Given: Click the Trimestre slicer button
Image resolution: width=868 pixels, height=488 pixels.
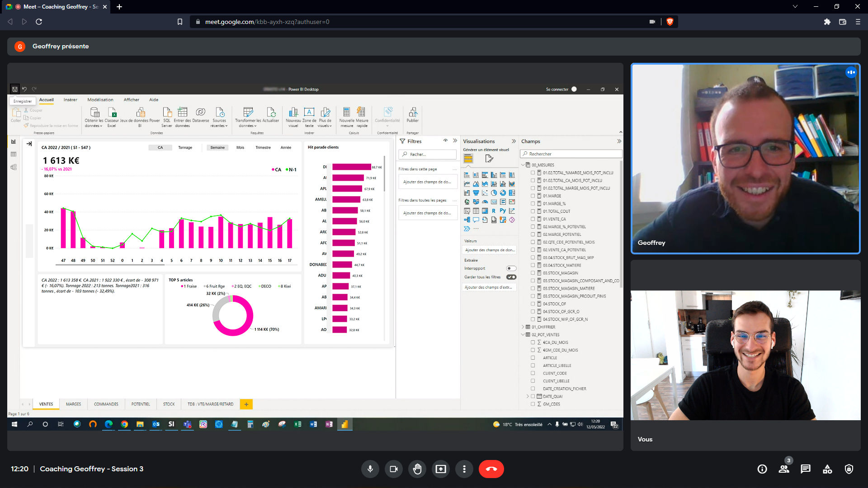Looking at the screenshot, I should click(263, 148).
